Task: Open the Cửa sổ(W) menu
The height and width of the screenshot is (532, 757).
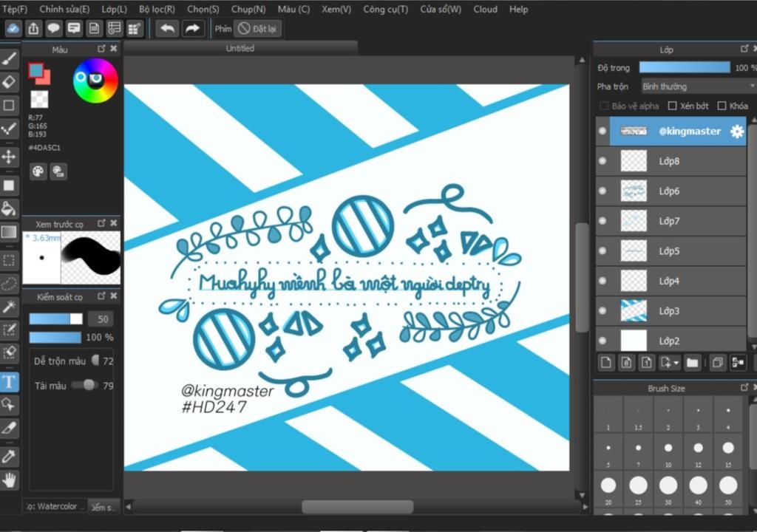Action: [x=441, y=9]
